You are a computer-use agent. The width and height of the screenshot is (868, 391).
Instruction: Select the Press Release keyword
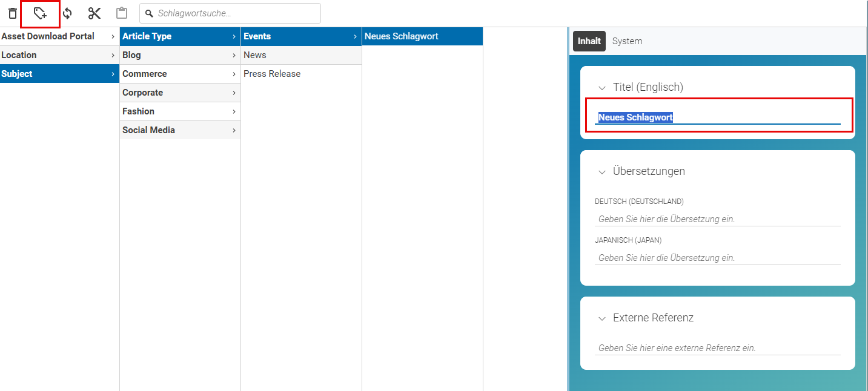(x=301, y=74)
